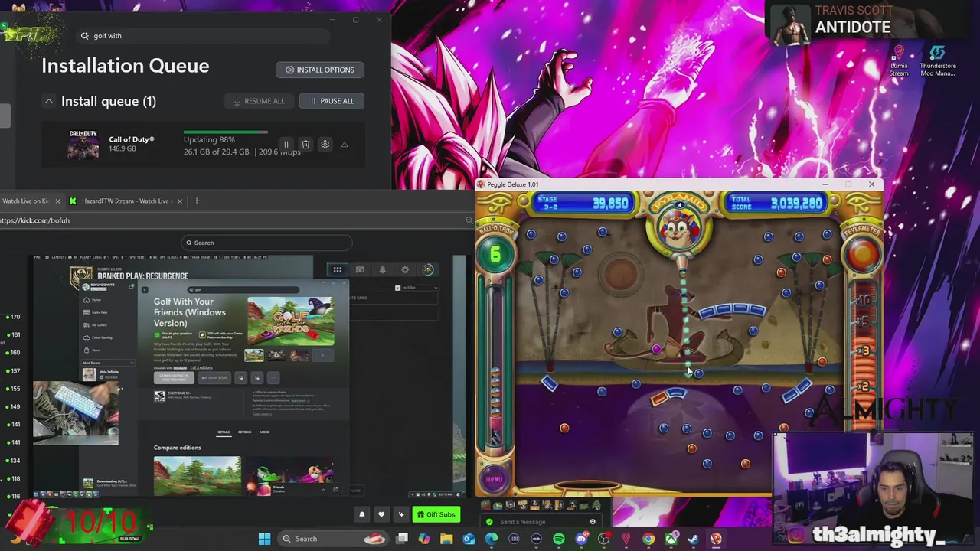Click the Kick notification bell button
The image size is (980, 551).
[x=362, y=514]
